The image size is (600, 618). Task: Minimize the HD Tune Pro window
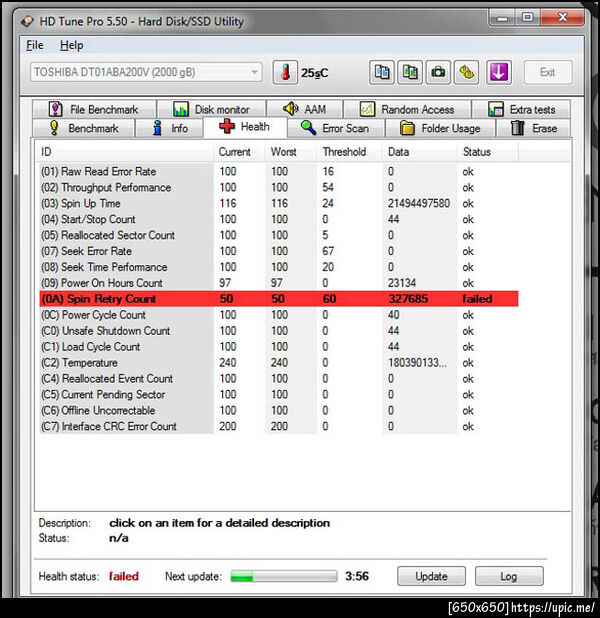(x=502, y=17)
